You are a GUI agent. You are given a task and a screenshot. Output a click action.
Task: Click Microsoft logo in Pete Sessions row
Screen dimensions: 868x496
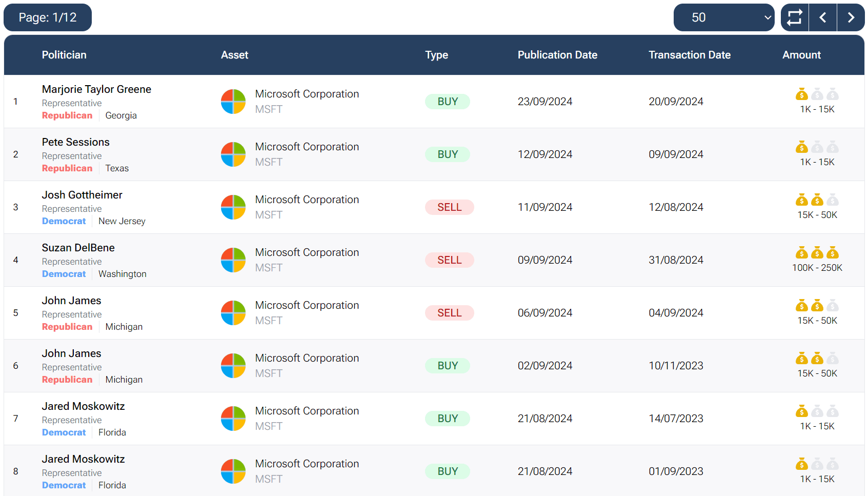233,154
